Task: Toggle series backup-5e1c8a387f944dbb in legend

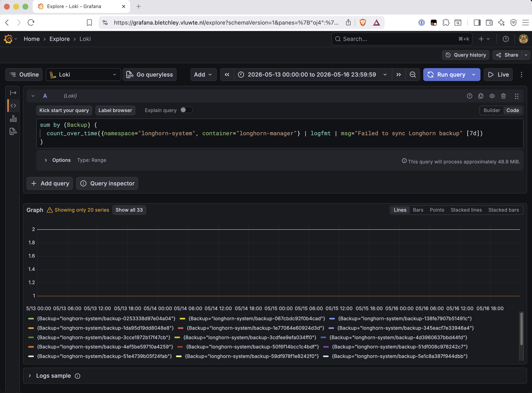Action: [x=400, y=356]
